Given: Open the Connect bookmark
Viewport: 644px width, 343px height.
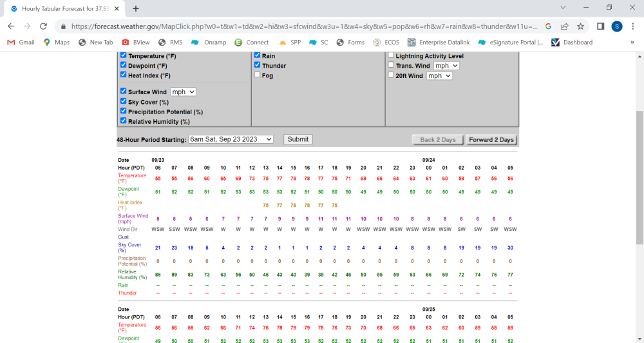Looking at the screenshot, I should [252, 43].
